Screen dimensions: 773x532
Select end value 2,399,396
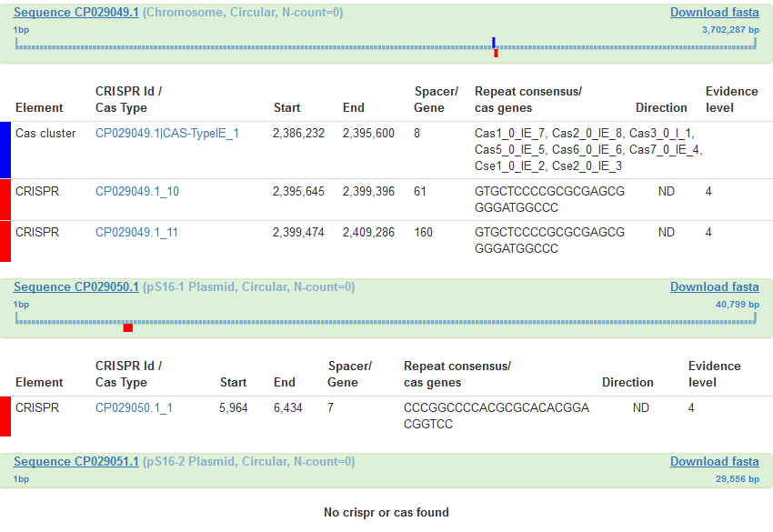368,191
